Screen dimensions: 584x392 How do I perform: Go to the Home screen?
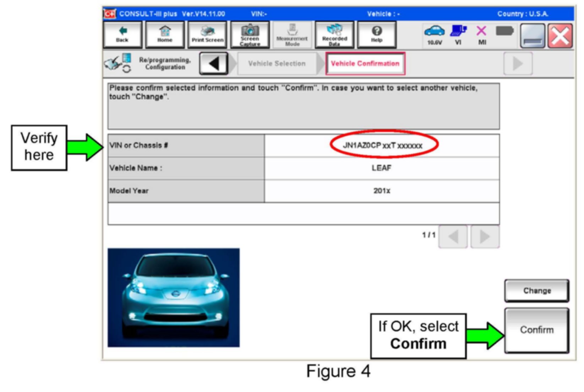(x=165, y=35)
